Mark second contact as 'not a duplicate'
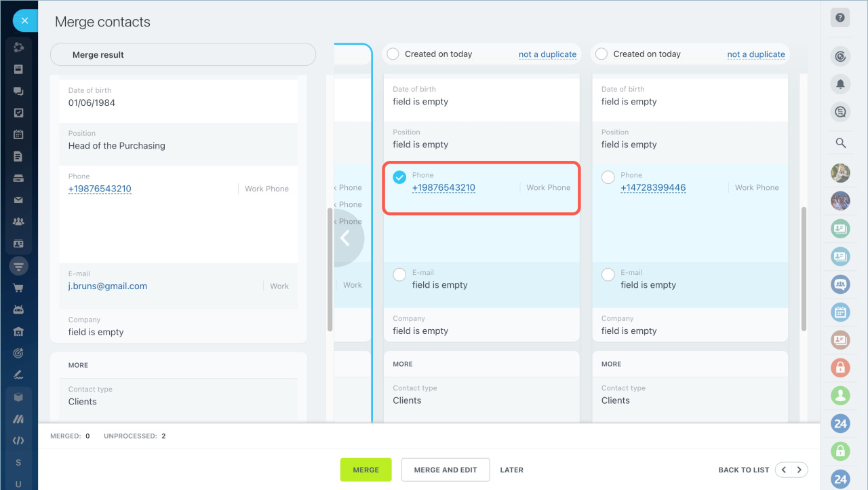Image resolution: width=868 pixels, height=490 pixels. 755,54
